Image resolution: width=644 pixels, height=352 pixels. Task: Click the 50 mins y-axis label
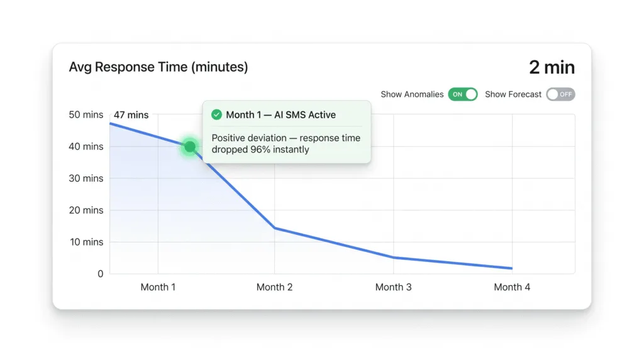84,115
